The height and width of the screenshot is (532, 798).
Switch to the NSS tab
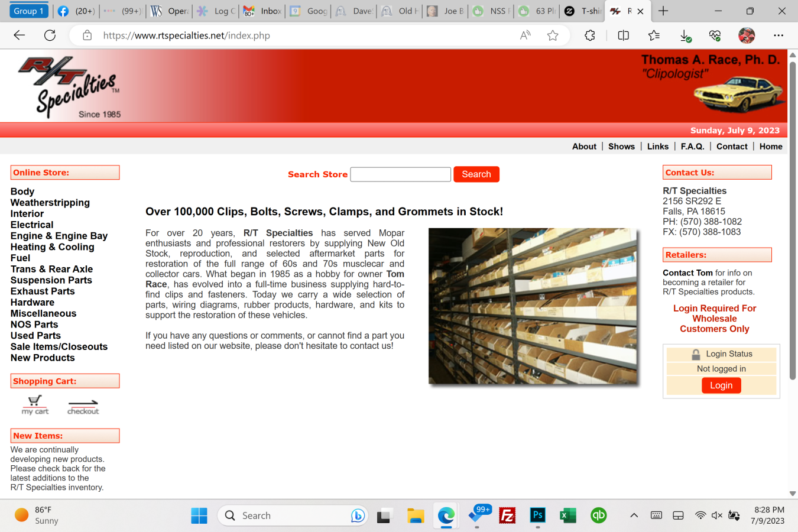click(x=491, y=11)
